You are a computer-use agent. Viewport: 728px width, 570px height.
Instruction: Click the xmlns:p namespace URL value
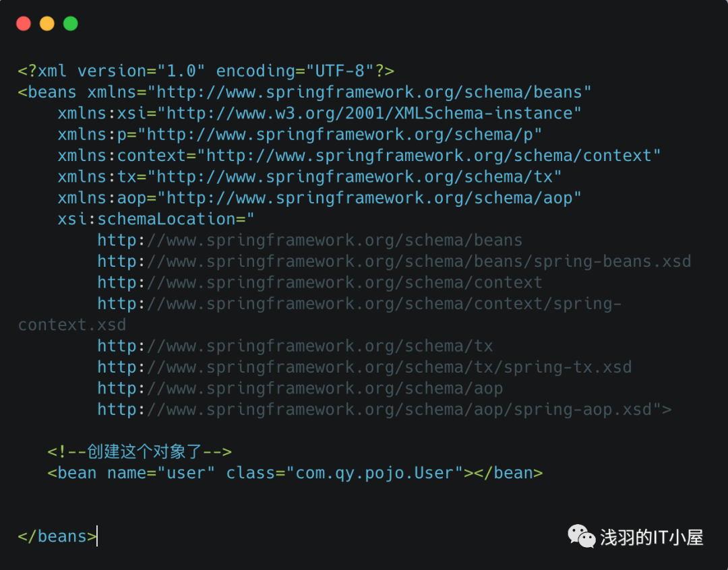click(344, 134)
